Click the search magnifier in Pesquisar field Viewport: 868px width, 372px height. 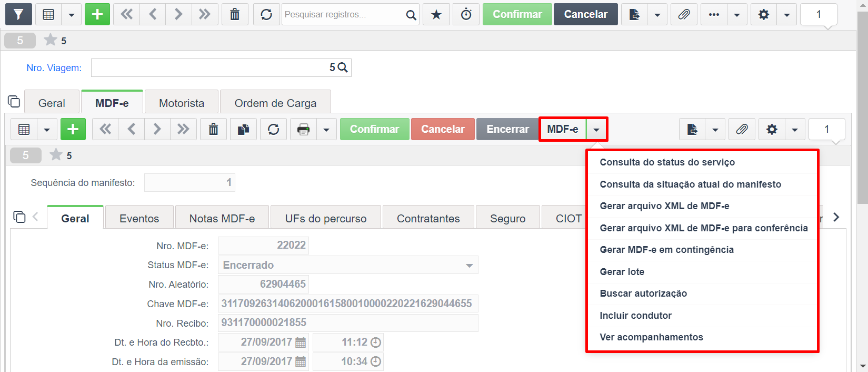[411, 15]
